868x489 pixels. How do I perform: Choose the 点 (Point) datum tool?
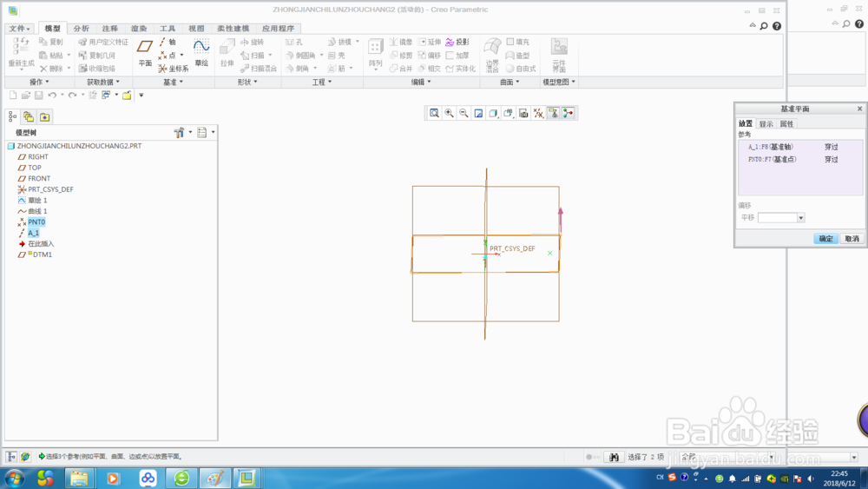click(168, 56)
